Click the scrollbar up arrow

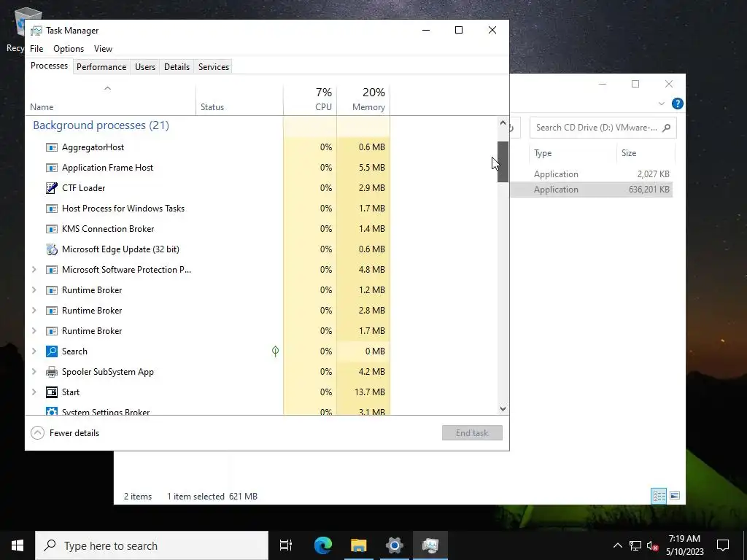(x=503, y=122)
